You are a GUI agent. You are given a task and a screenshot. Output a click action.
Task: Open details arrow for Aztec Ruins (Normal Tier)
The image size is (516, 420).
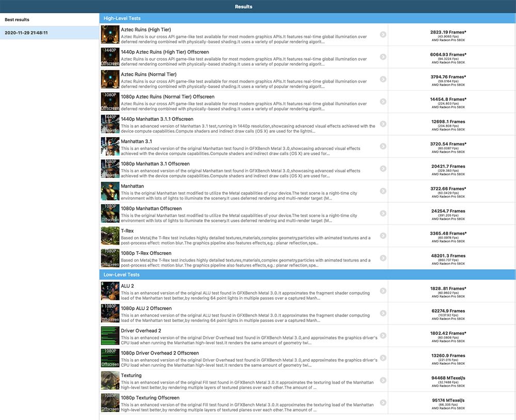click(x=383, y=79)
